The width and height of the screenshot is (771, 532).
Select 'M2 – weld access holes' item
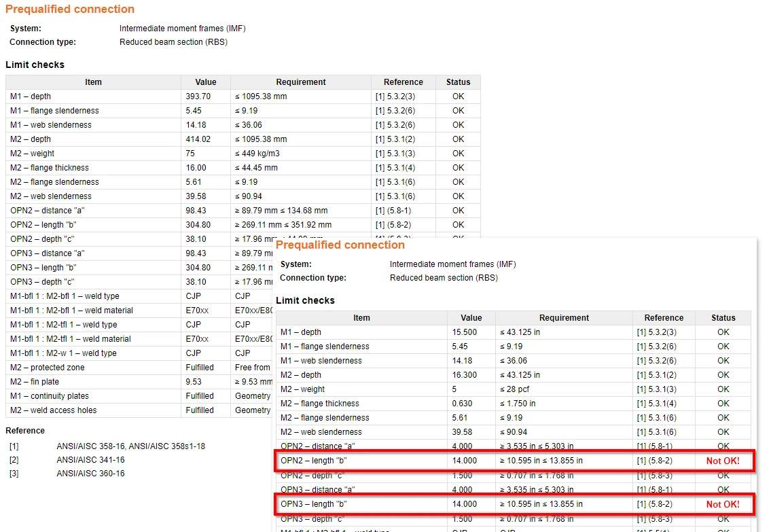coord(53,410)
